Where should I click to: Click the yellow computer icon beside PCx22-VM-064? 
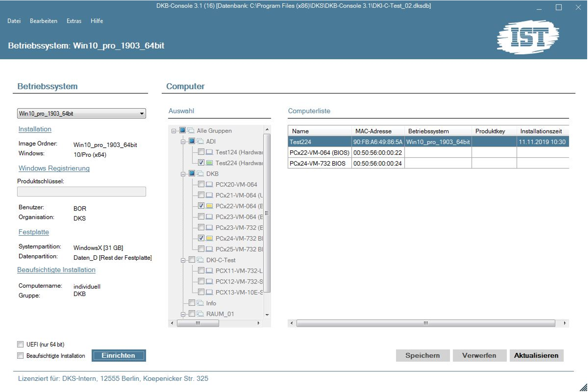(209, 206)
